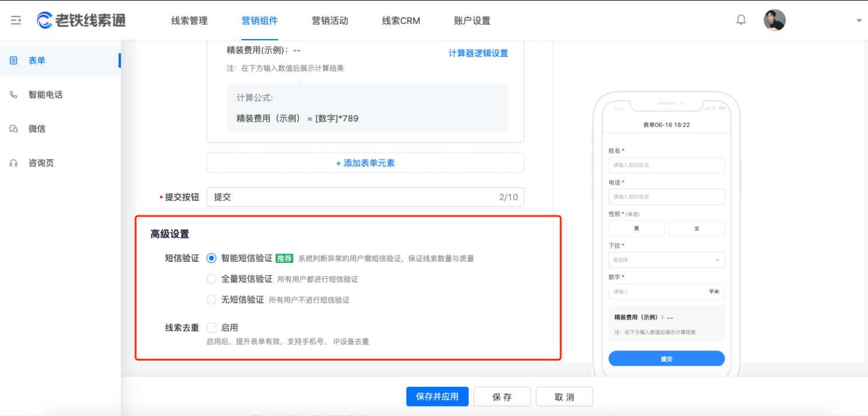Screen dimensions: 868x416
Task: Open the 请选择 dropdown in the phone preview
Action: [x=666, y=259]
